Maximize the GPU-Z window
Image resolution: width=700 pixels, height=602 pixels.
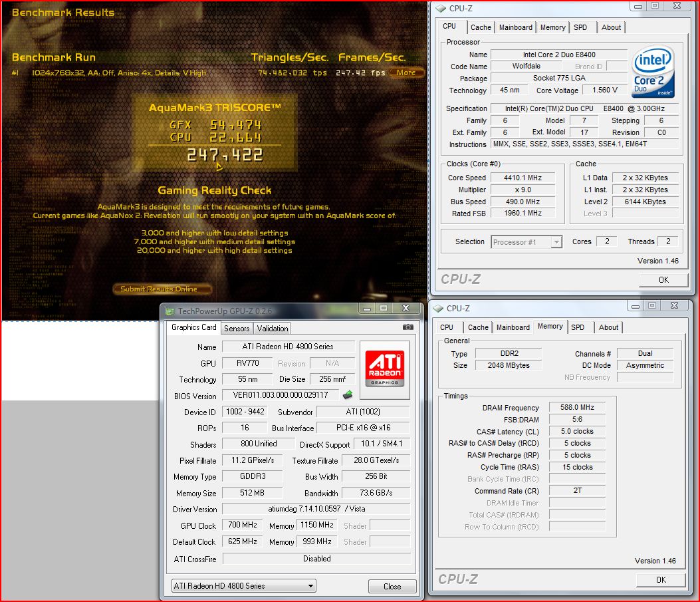pos(384,308)
